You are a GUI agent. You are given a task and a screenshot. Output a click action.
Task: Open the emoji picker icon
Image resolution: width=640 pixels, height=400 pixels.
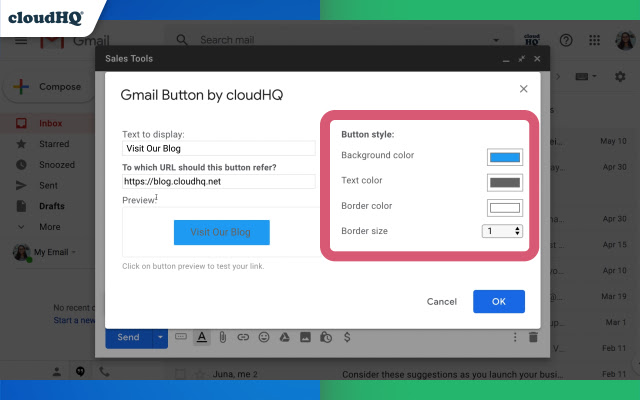tap(264, 337)
